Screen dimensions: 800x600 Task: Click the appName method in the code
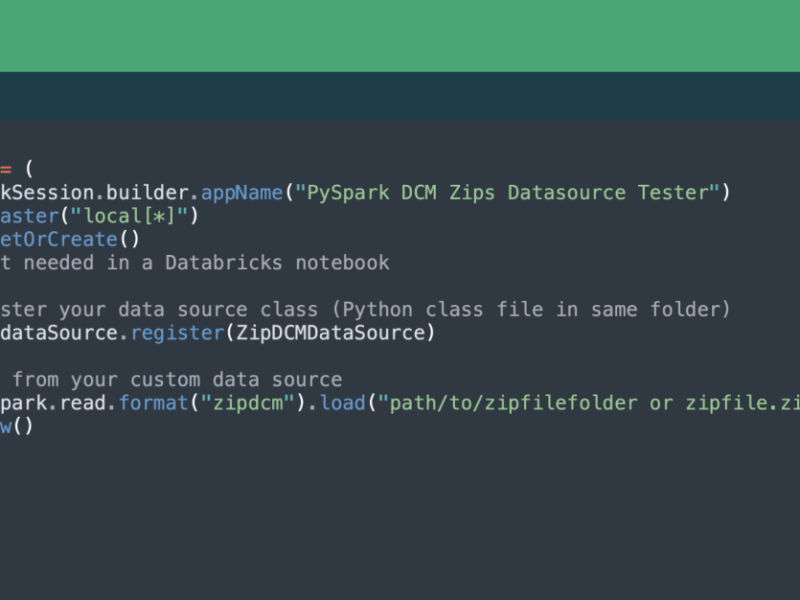click(x=242, y=193)
